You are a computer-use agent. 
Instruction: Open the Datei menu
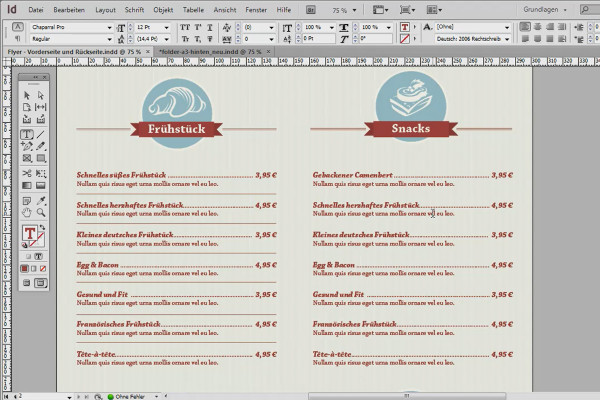(36, 10)
